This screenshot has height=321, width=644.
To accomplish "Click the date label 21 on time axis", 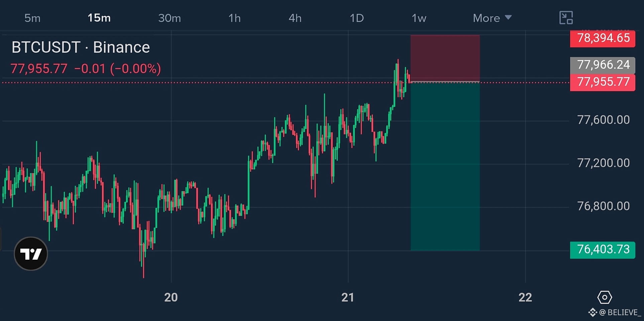I will pos(348,297).
